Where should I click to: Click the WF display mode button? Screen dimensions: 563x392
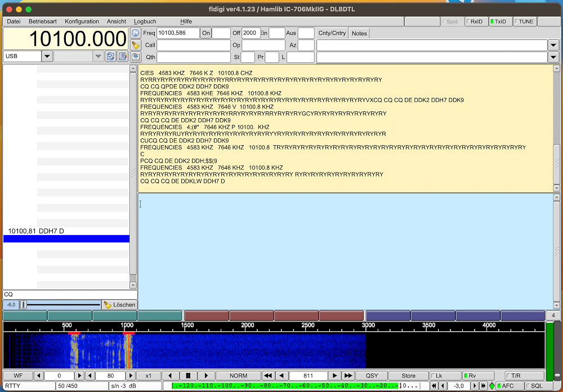tap(18, 376)
